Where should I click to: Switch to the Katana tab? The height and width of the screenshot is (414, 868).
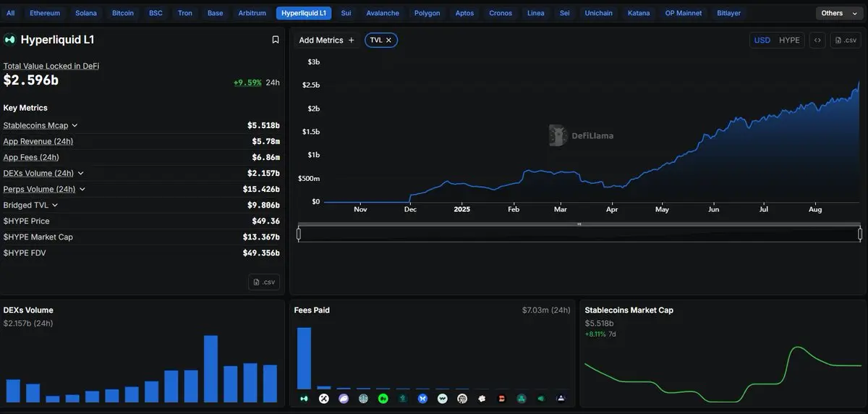[639, 13]
